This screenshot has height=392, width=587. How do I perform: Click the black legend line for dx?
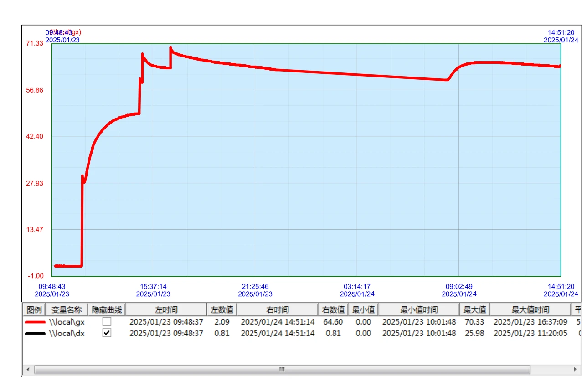[x=34, y=334]
